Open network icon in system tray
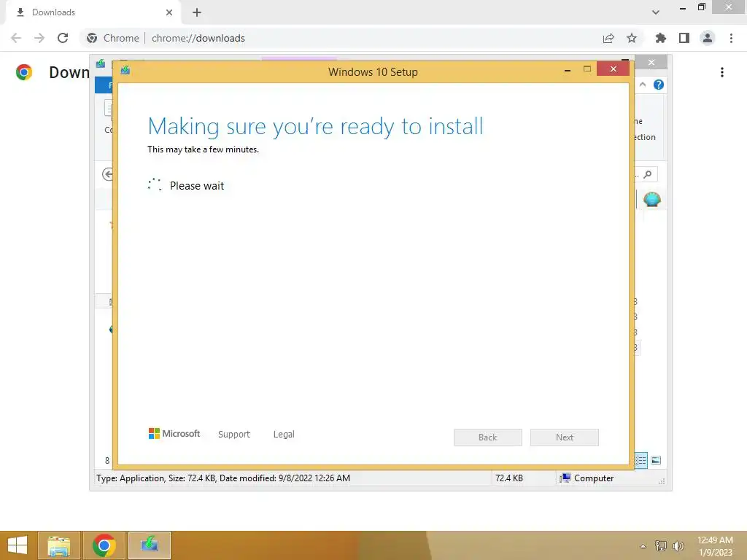The image size is (747, 560). point(661,545)
